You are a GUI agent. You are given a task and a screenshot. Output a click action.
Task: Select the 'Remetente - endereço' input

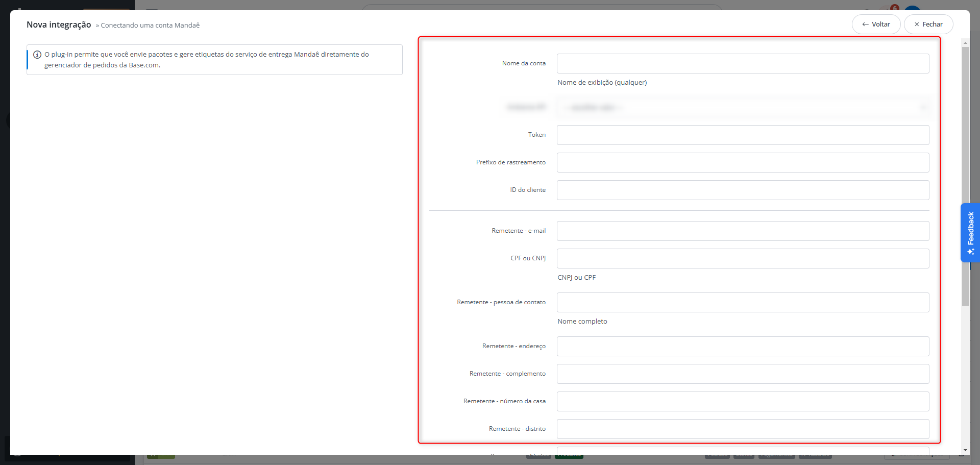tap(743, 346)
